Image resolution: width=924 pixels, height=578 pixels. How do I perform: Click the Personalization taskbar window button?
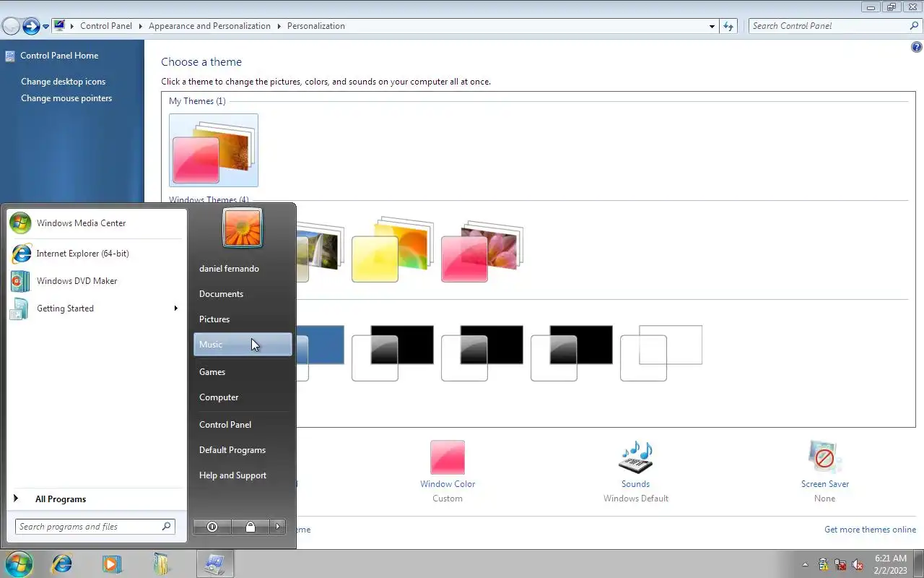(215, 564)
